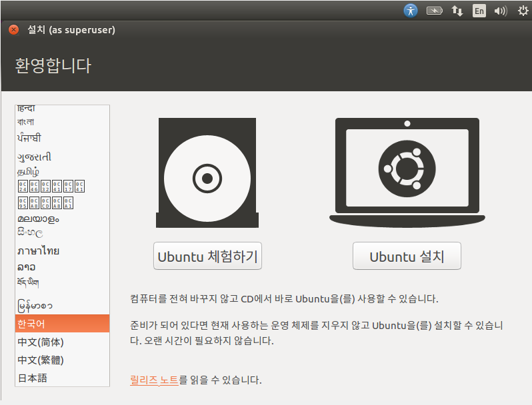Select ລາວ language entry
The height and width of the screenshot is (405, 532).
63,267
